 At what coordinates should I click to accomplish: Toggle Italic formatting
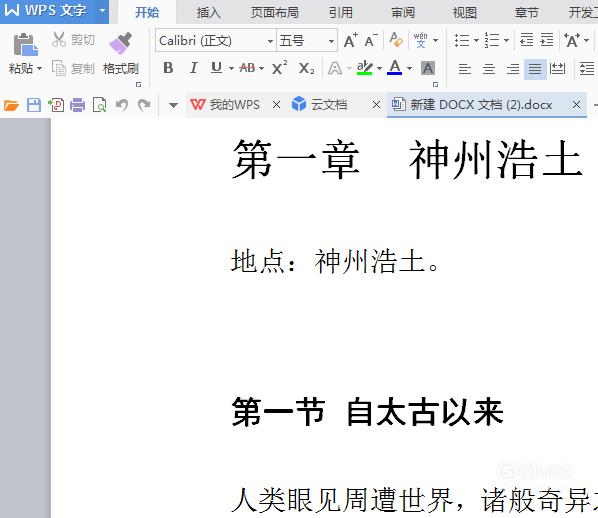click(x=193, y=68)
